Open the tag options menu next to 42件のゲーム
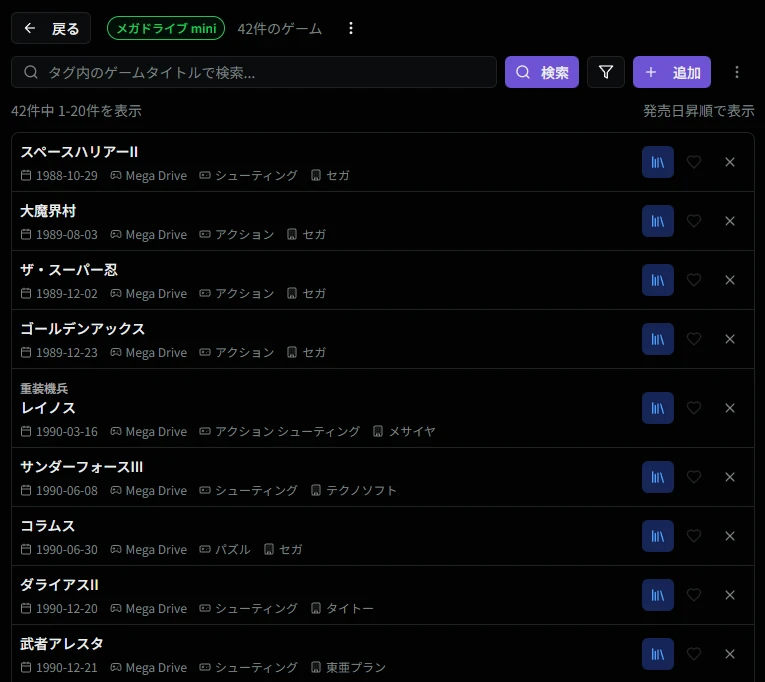 351,28
